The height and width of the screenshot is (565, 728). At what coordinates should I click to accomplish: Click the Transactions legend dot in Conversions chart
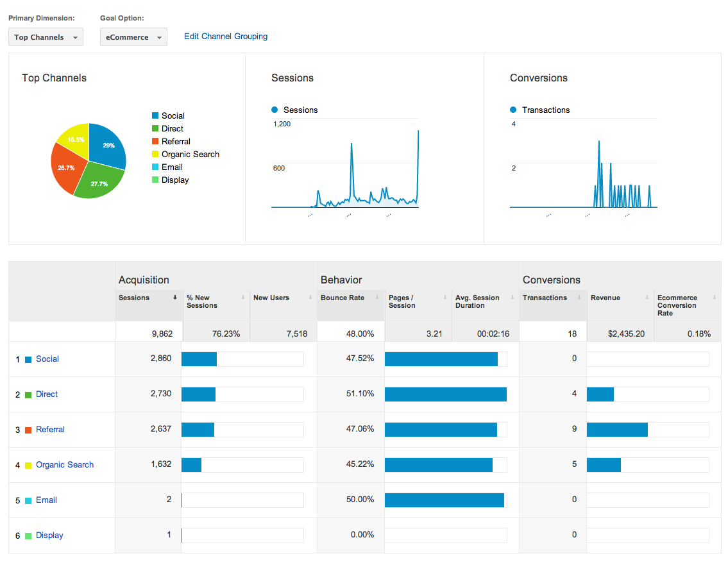point(512,110)
